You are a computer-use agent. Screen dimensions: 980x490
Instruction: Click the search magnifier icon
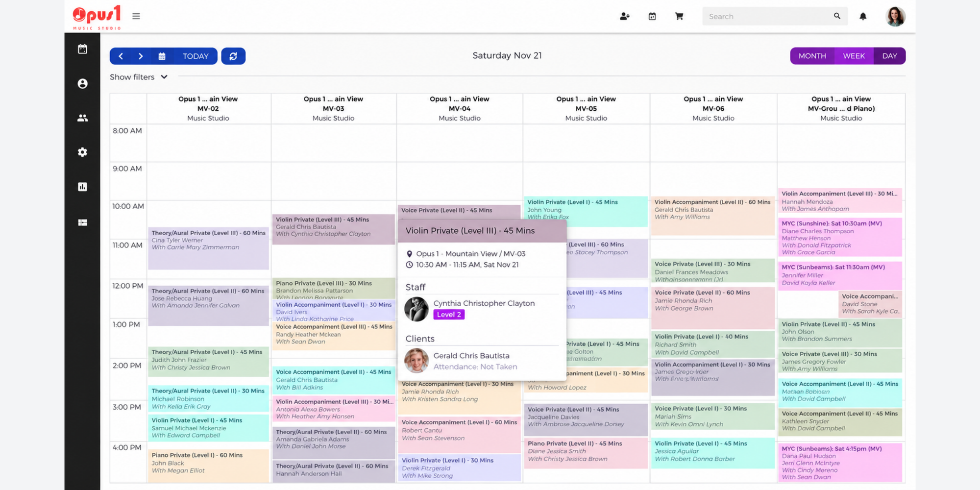click(x=837, y=16)
